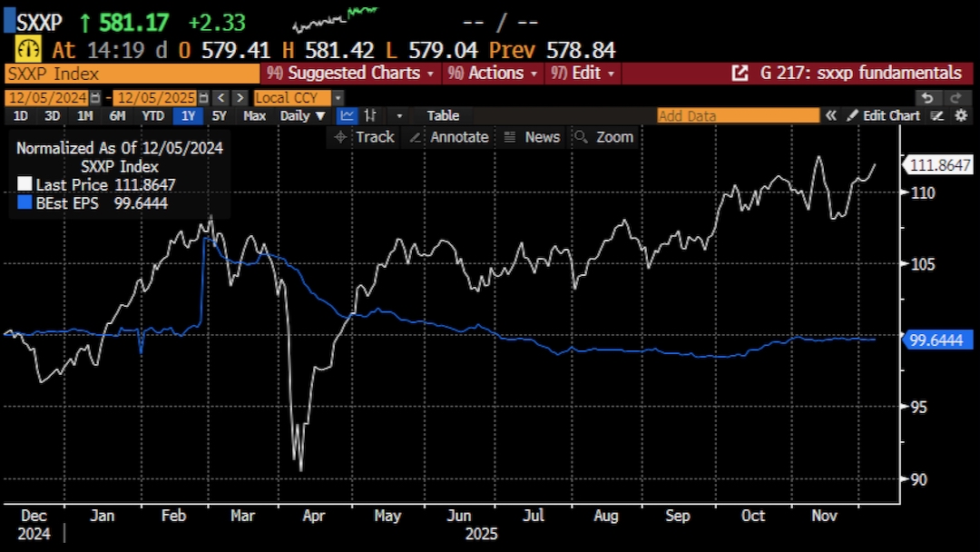The height and width of the screenshot is (552, 980).
Task: Click the undo arrow icon
Action: click(926, 98)
